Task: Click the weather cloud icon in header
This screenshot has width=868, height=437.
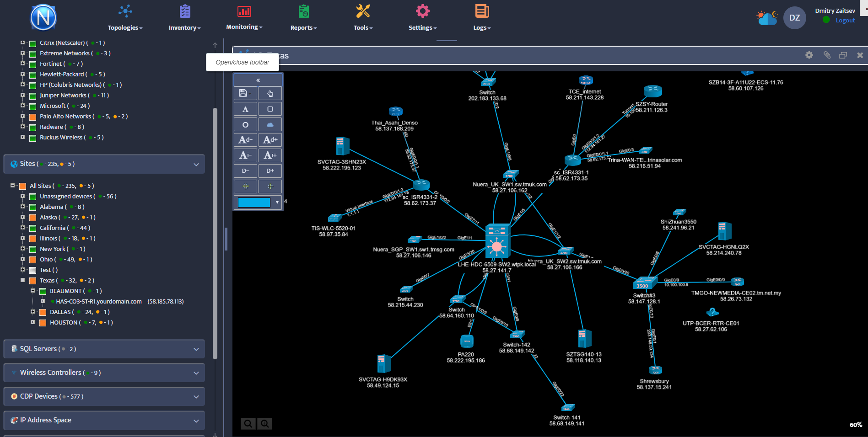Action: tap(767, 18)
